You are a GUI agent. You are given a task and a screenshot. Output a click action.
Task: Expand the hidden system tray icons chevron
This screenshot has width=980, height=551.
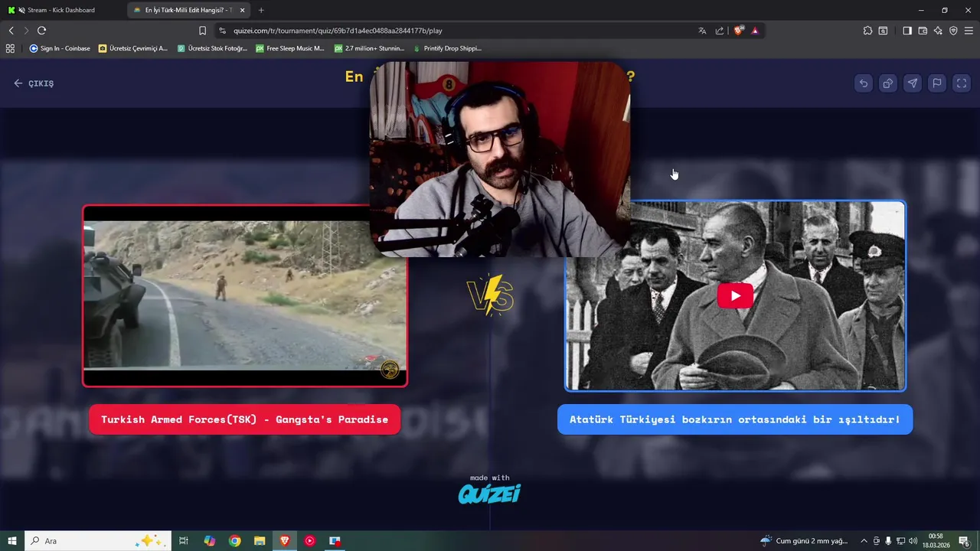click(864, 541)
